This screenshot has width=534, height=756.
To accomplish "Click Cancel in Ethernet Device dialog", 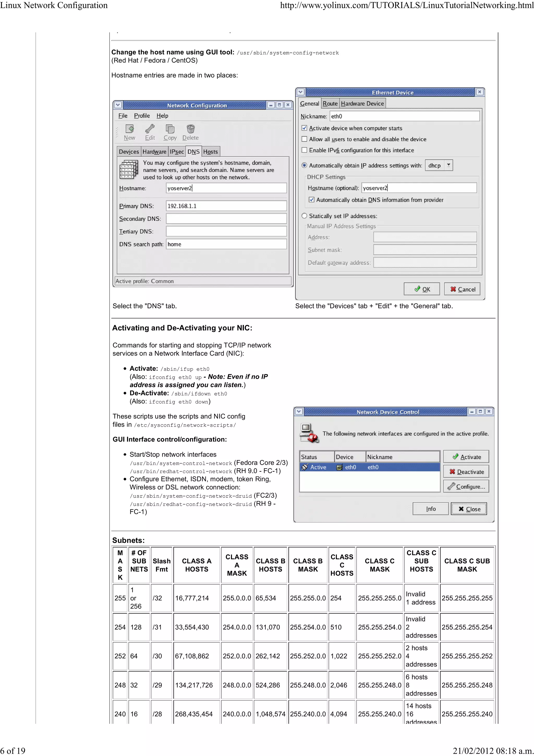I will pos(462,289).
